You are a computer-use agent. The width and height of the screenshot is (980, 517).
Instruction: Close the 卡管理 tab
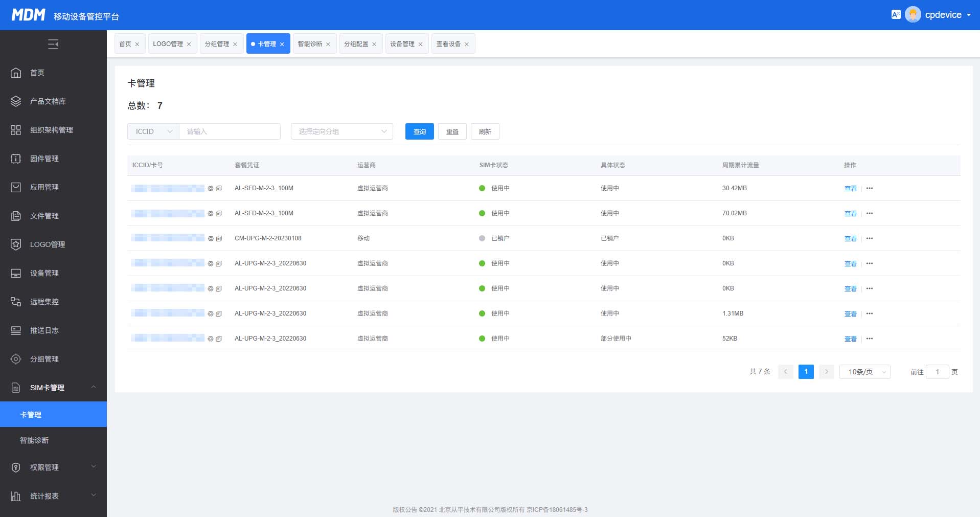[x=282, y=44]
